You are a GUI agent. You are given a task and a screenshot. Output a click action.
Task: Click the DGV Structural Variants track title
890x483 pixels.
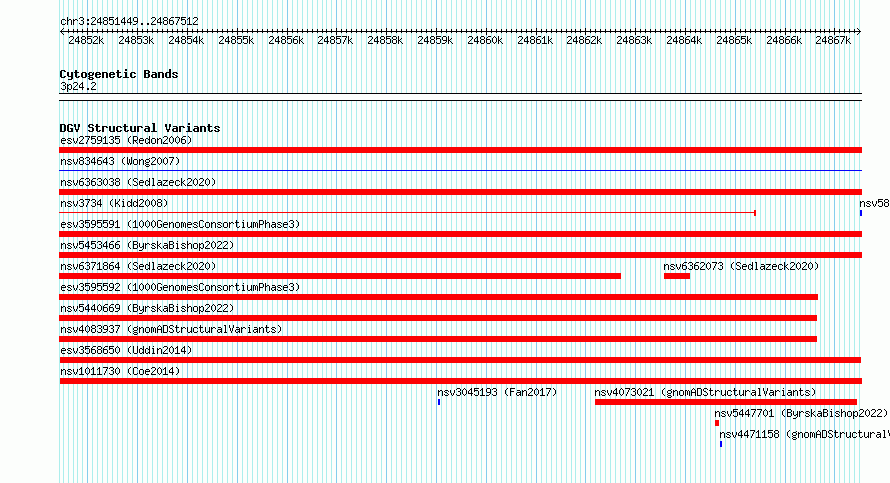140,128
